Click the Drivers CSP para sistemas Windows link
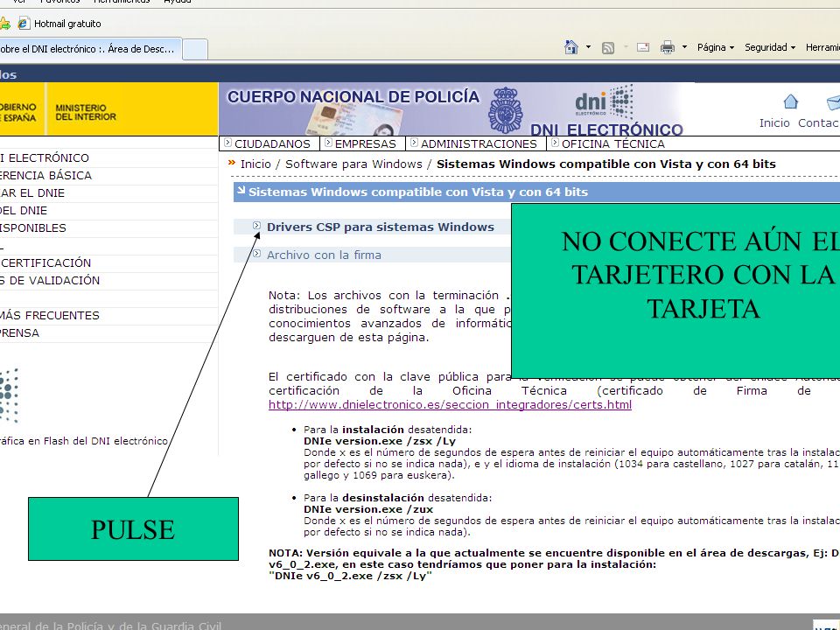The width and height of the screenshot is (840, 630). pos(381,227)
